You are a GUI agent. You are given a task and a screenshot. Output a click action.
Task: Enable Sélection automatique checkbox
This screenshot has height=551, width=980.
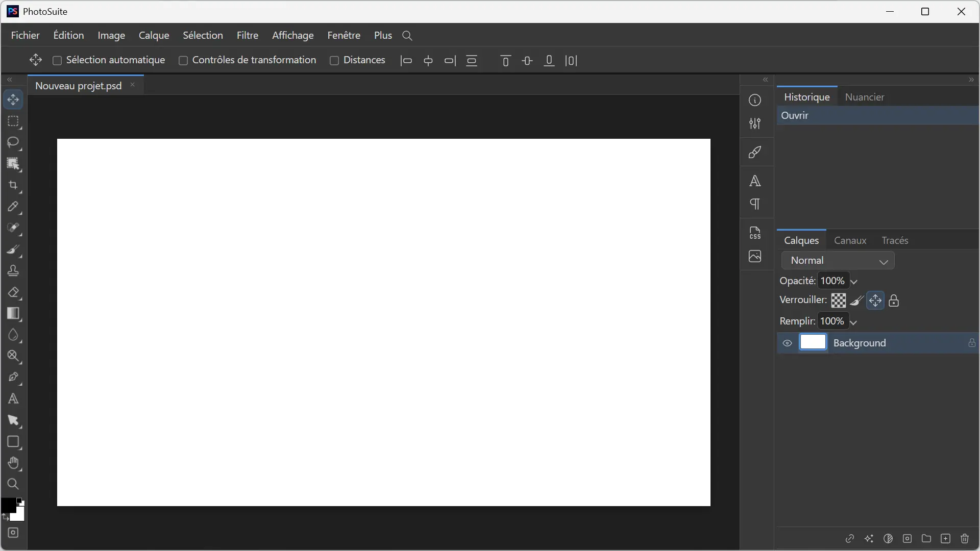tap(57, 61)
